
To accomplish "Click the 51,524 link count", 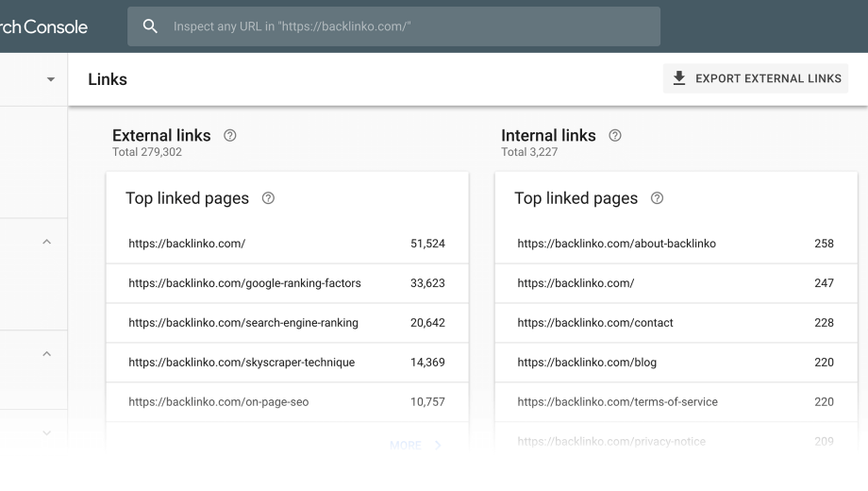I will (x=427, y=244).
